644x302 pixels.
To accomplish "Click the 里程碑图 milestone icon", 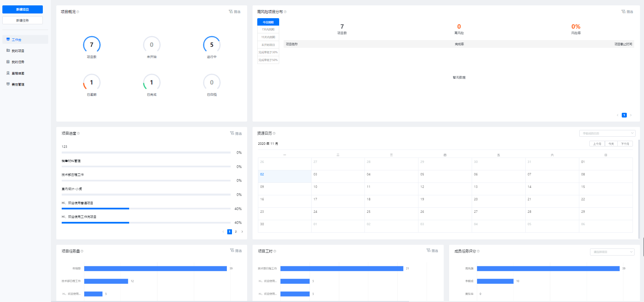I will coord(8,73).
